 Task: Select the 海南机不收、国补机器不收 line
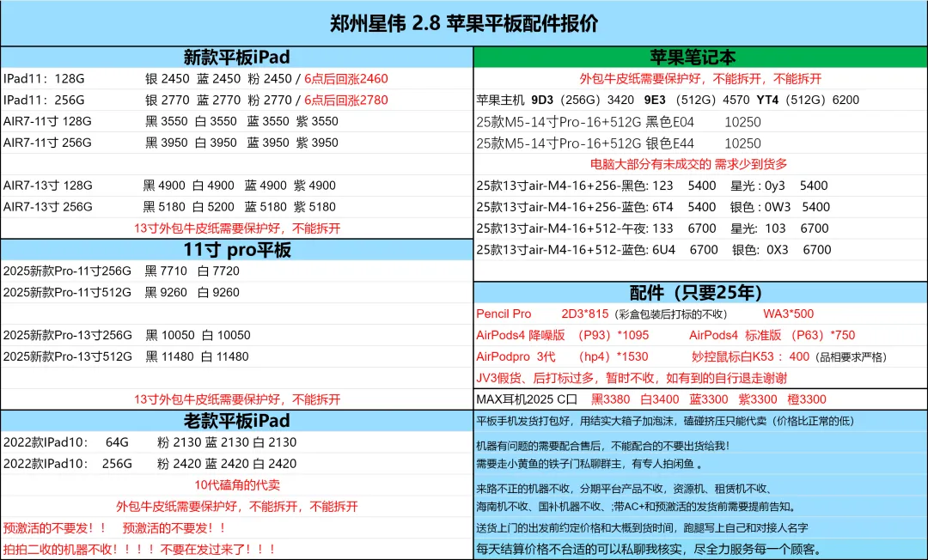636,507
